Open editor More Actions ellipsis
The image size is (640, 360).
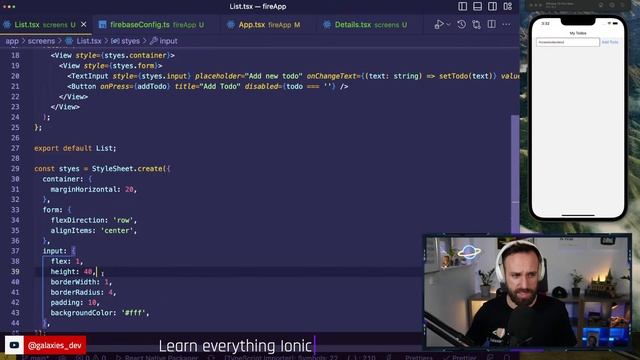click(x=506, y=24)
